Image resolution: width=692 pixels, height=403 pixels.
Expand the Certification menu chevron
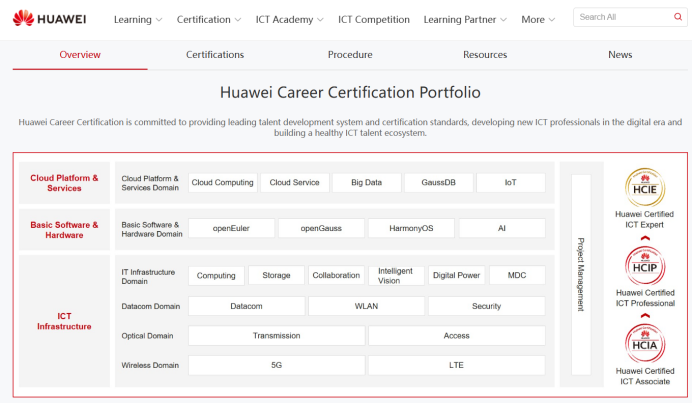238,20
